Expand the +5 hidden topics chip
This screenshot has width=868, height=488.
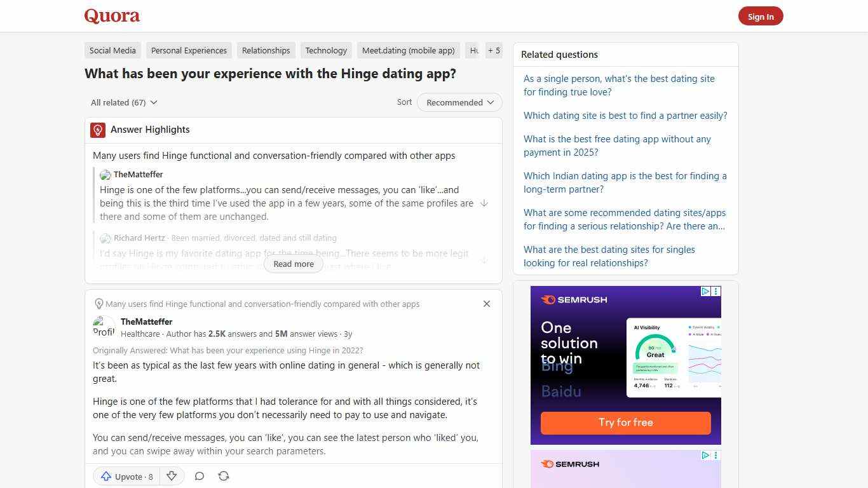pos(494,50)
